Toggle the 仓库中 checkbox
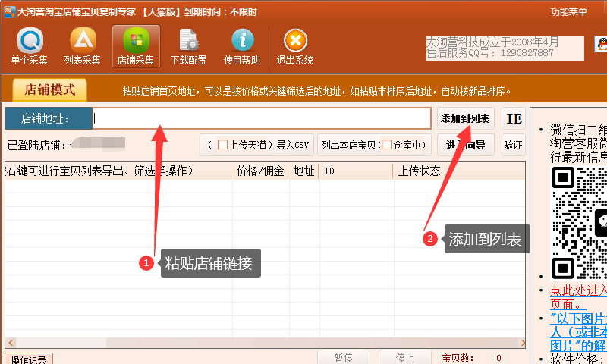607x364 pixels. click(386, 144)
